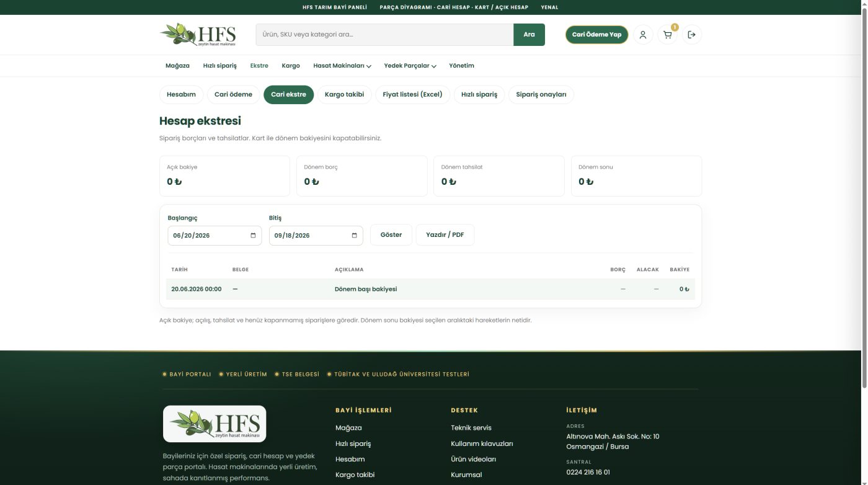
Task: Open the Fiyat listesi (Excel) tab
Action: [413, 94]
